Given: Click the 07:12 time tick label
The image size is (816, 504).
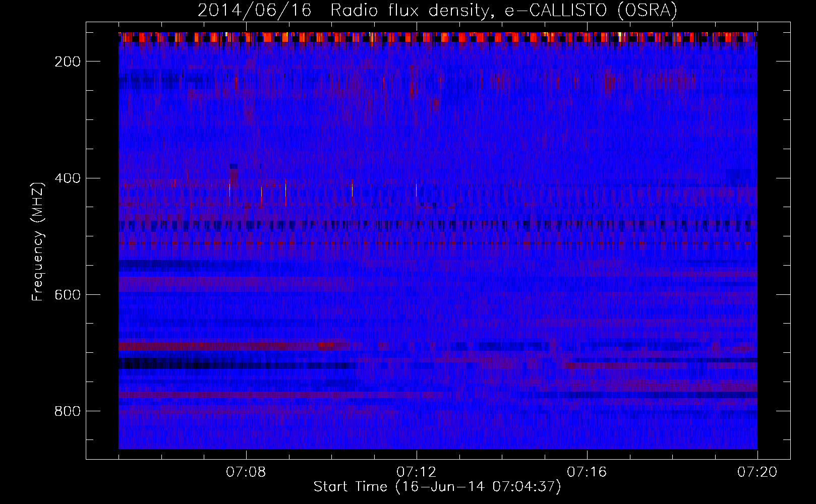Looking at the screenshot, I should (x=417, y=472).
